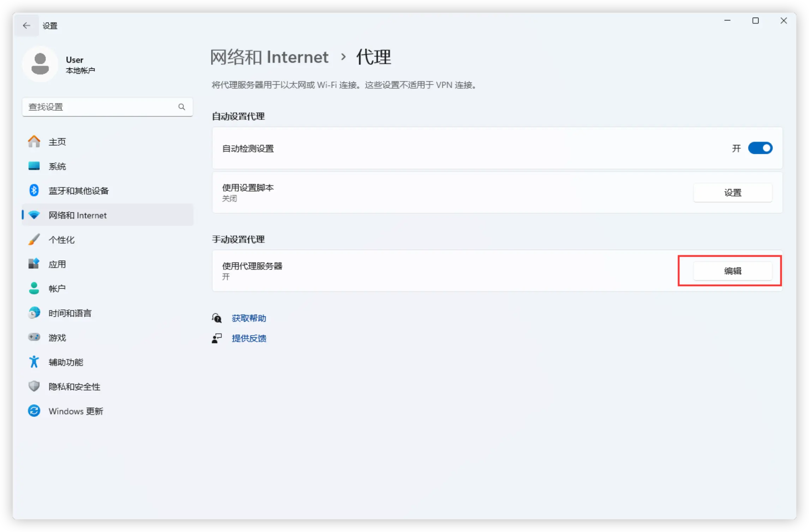The height and width of the screenshot is (532, 809).
Task: Click the User account avatar
Action: click(x=40, y=64)
